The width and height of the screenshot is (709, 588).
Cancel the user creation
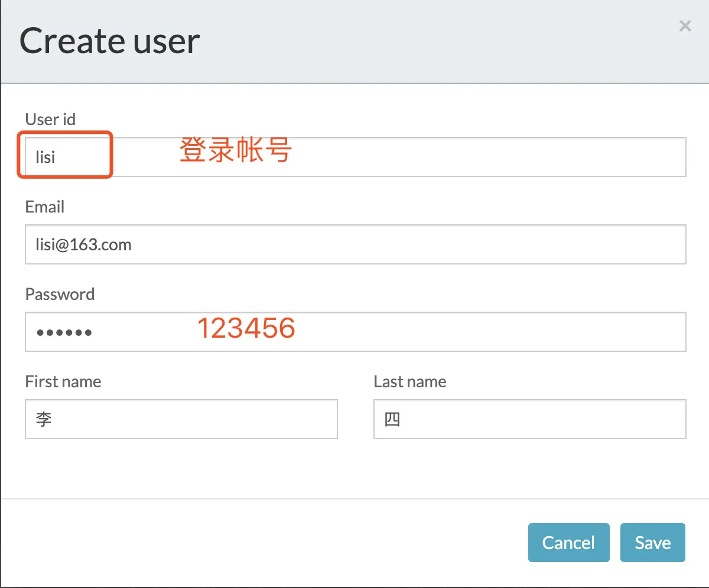coord(568,543)
